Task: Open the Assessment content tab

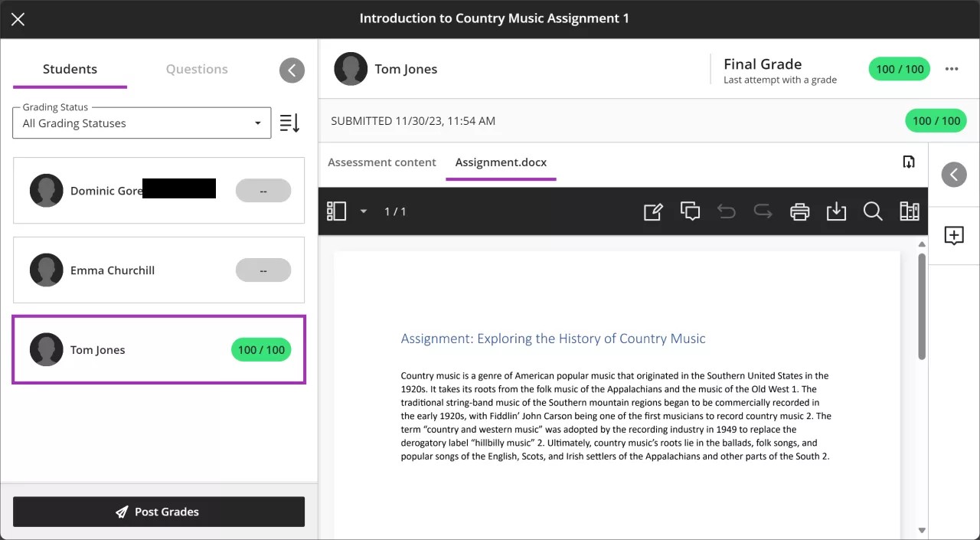Action: click(381, 162)
